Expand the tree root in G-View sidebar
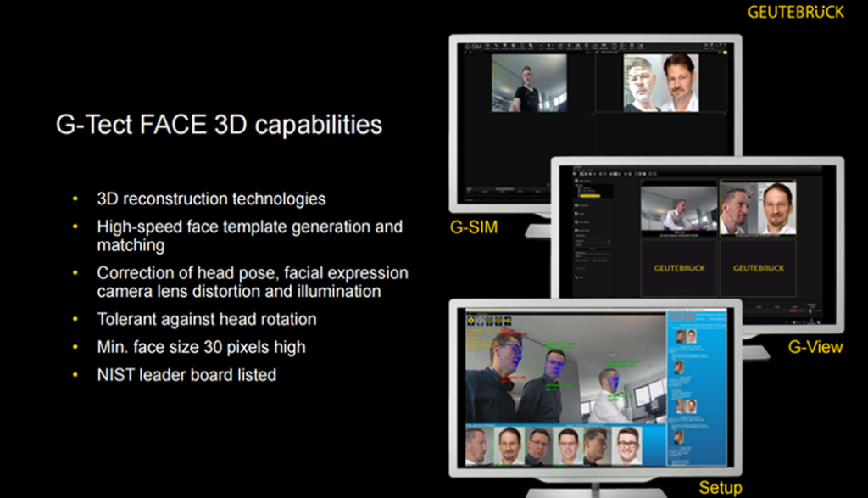Viewport: 868px width, 498px height. click(x=576, y=185)
